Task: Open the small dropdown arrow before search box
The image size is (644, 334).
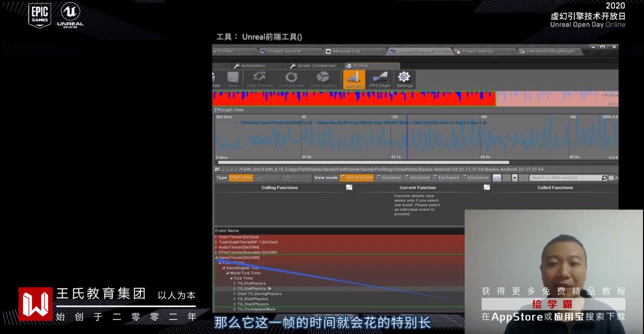Action: pos(514,178)
